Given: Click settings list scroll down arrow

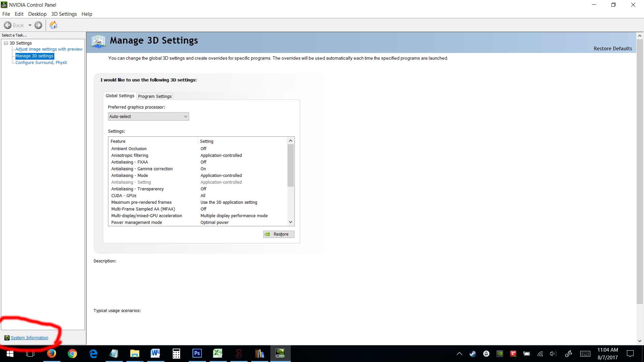Looking at the screenshot, I should [291, 222].
